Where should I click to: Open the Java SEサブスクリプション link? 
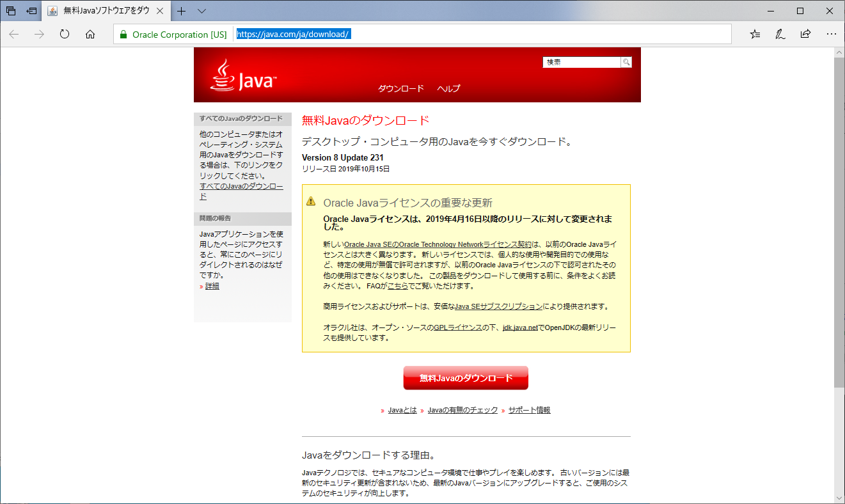click(x=499, y=306)
